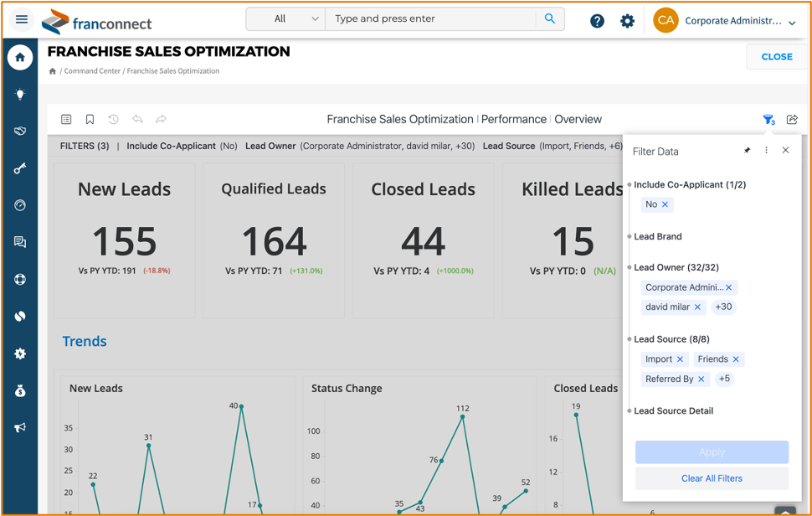Click the Overview heading segment
Viewport: 812px width, 516px height.
(578, 119)
